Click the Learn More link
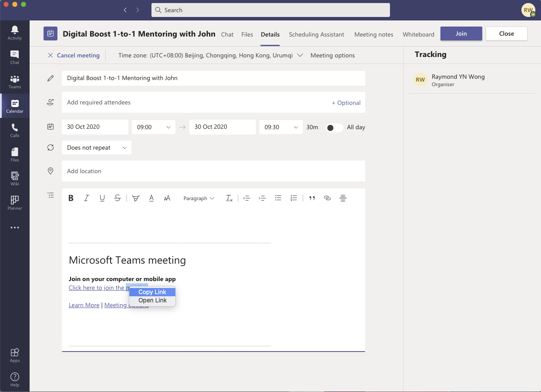Viewport: 541px width, 392px height. 84,305
